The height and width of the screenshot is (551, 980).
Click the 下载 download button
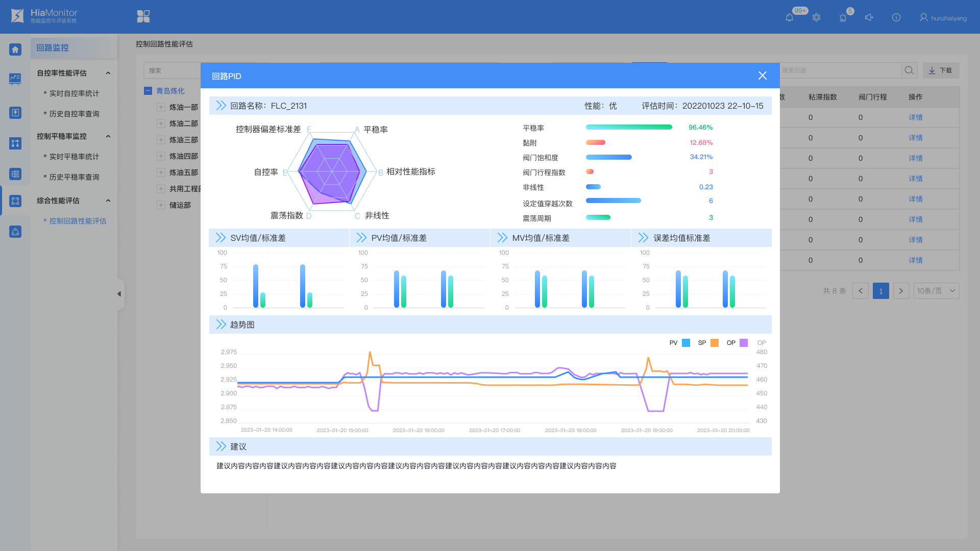941,70
